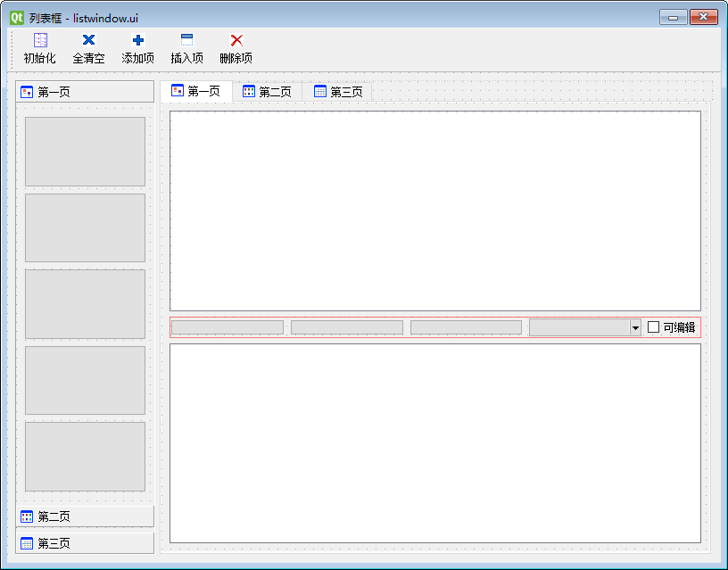Expand the 第三页 toolbox page
This screenshot has height=570, width=728.
[x=85, y=543]
